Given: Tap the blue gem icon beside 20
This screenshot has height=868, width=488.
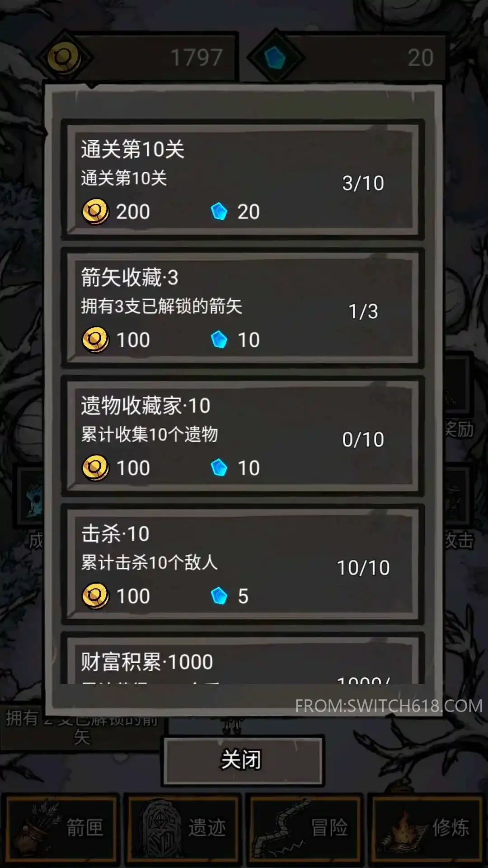Looking at the screenshot, I should pos(275,58).
